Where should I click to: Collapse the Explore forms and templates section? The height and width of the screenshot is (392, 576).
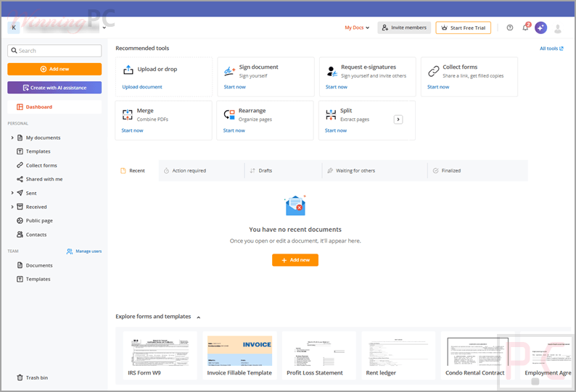[x=198, y=317]
